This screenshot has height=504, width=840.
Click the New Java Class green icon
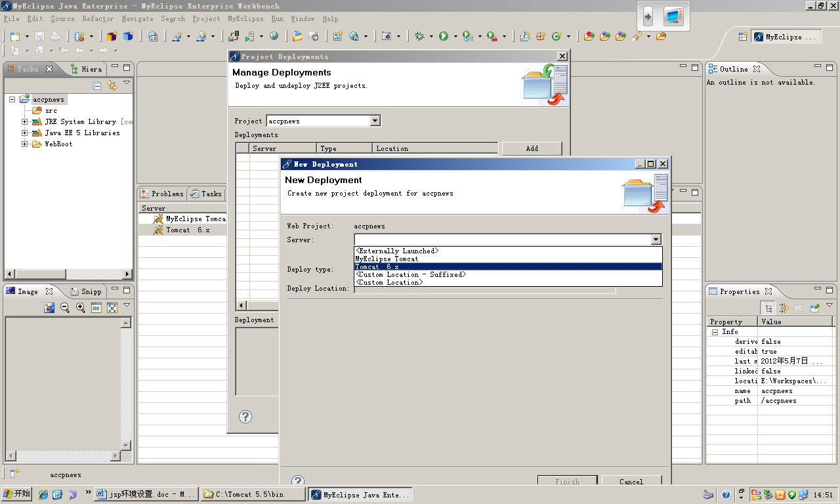(x=556, y=37)
